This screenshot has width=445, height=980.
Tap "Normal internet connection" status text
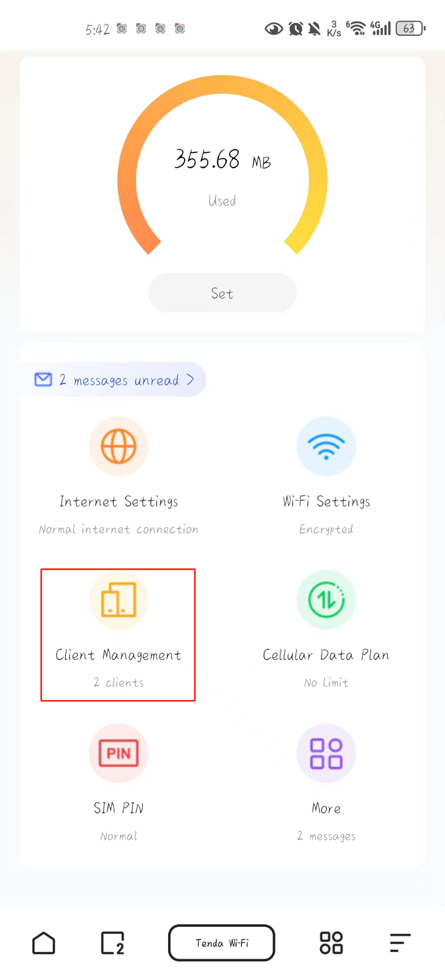119,529
